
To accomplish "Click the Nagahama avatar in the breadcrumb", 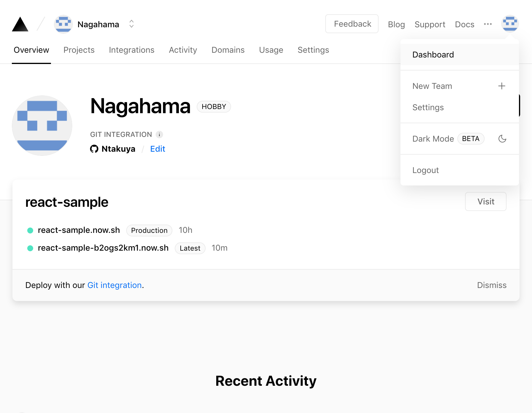I will (x=63, y=24).
